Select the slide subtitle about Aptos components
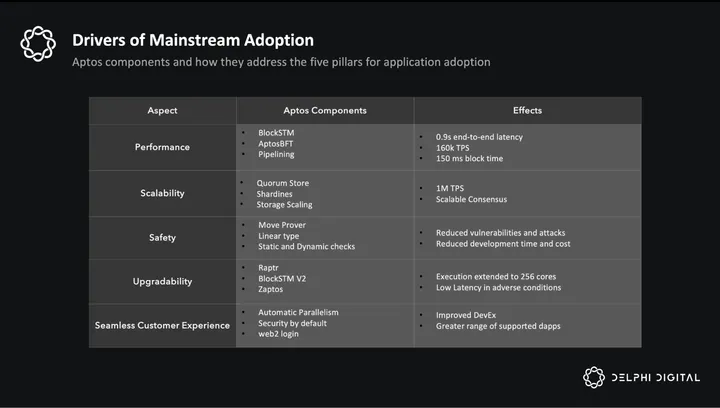The image size is (720, 408). click(281, 63)
